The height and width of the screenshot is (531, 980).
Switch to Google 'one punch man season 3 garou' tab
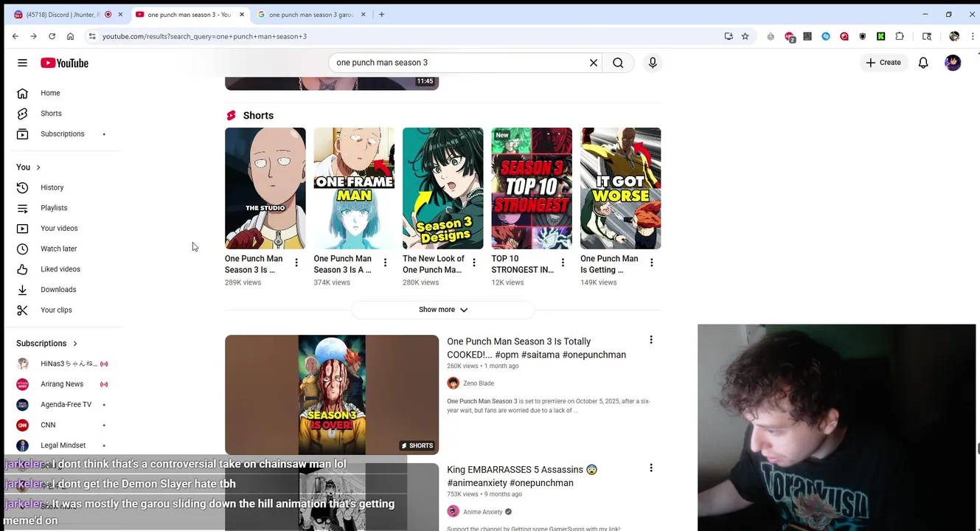point(310,15)
